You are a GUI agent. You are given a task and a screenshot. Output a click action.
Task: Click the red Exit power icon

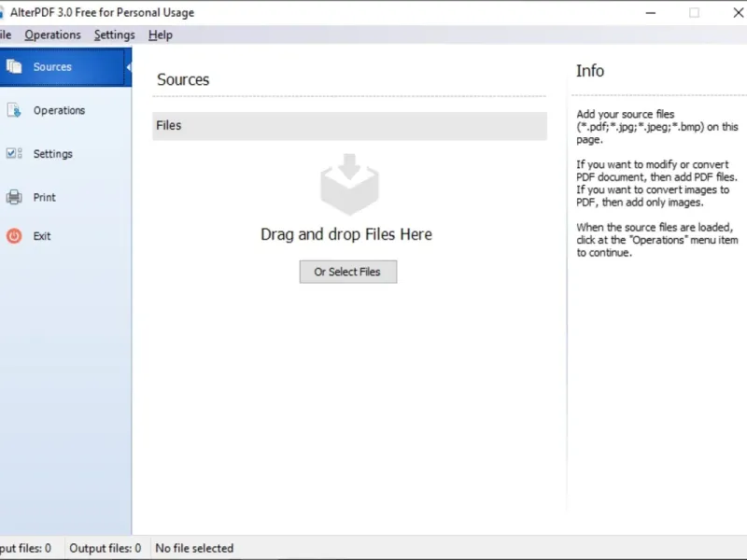(x=14, y=236)
